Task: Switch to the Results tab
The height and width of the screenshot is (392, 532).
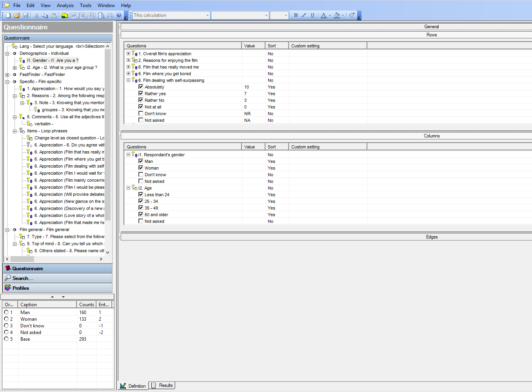Action: (x=162, y=385)
